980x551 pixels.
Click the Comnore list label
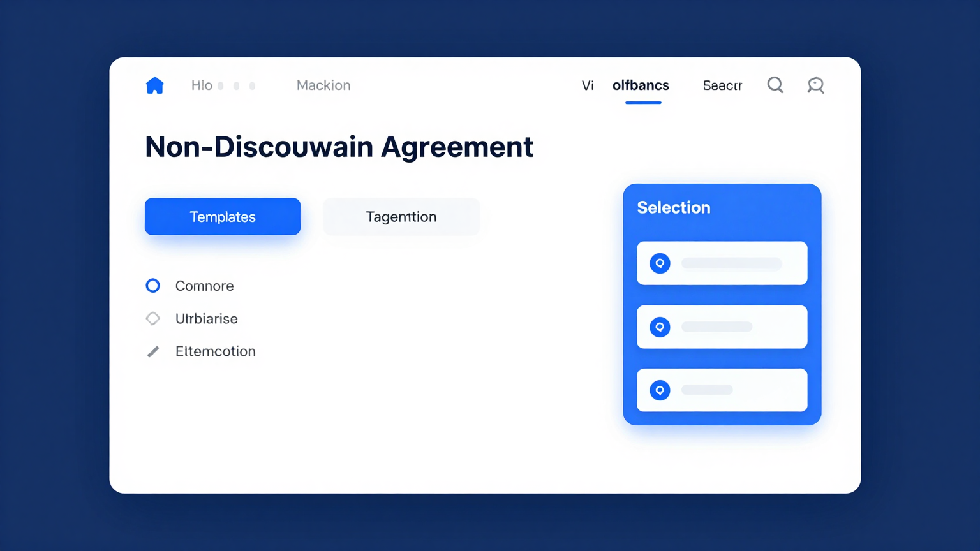(x=205, y=286)
